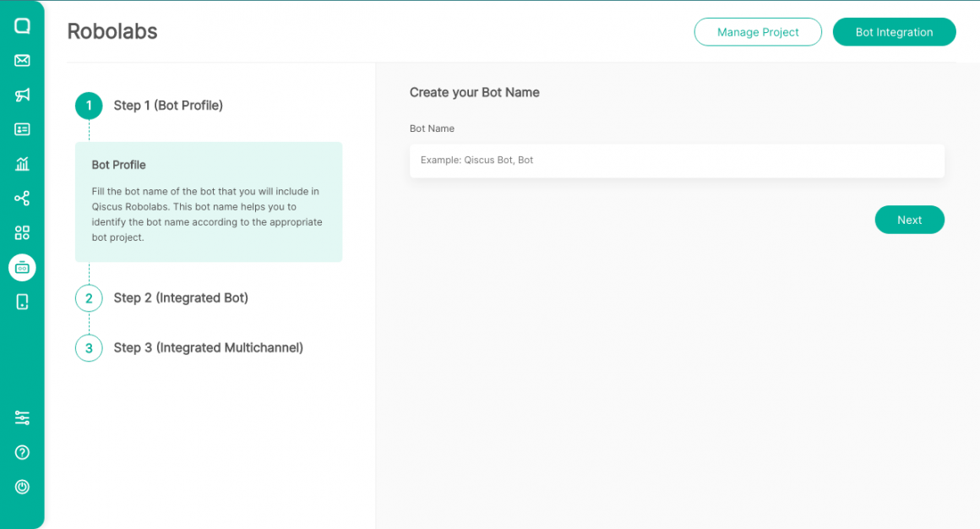Select the circular support icon at sidebar bottom

(x=22, y=487)
